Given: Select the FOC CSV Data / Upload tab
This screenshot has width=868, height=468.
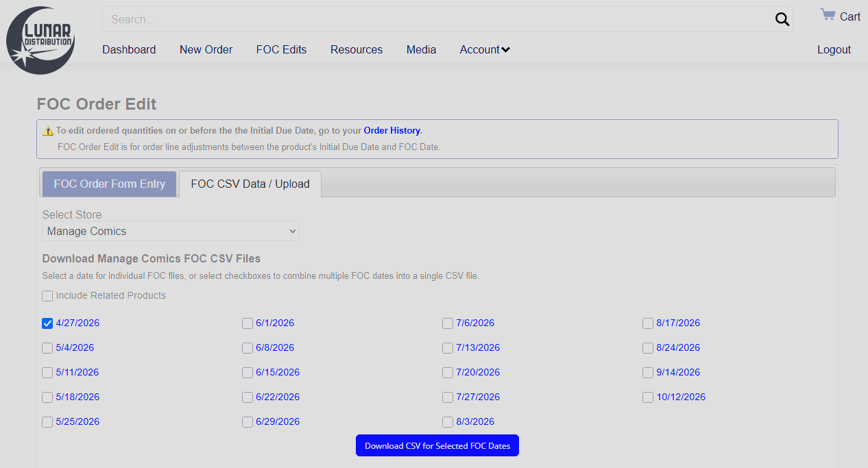Looking at the screenshot, I should click(x=250, y=184).
